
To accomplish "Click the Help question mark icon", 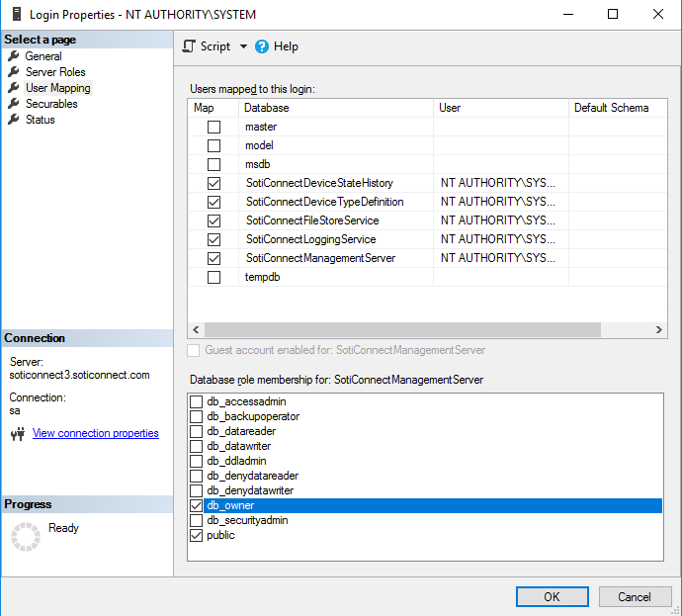I will [262, 46].
